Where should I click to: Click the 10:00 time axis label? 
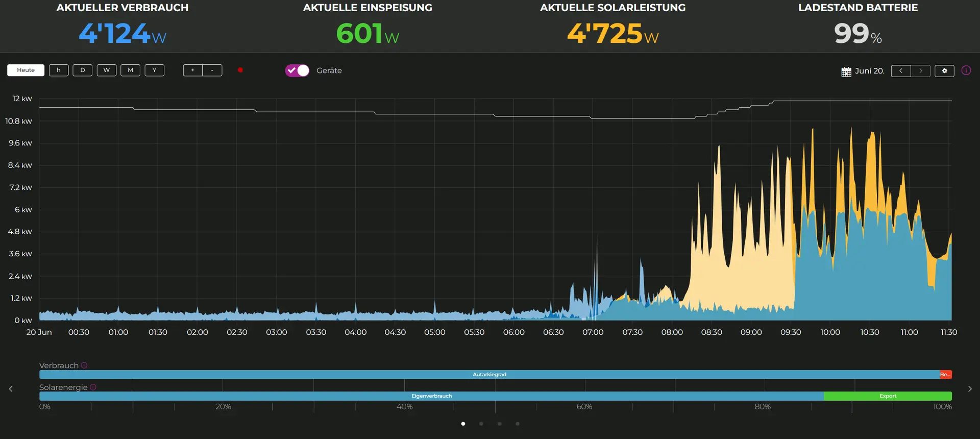pyautogui.click(x=830, y=332)
